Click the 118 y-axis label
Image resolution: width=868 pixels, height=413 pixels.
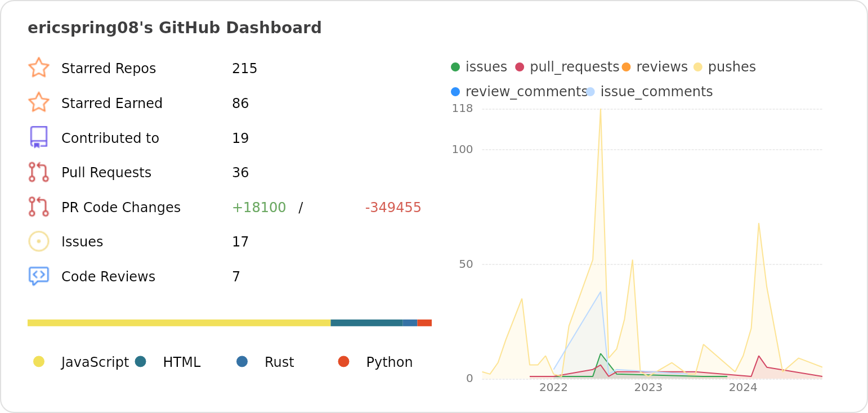463,108
